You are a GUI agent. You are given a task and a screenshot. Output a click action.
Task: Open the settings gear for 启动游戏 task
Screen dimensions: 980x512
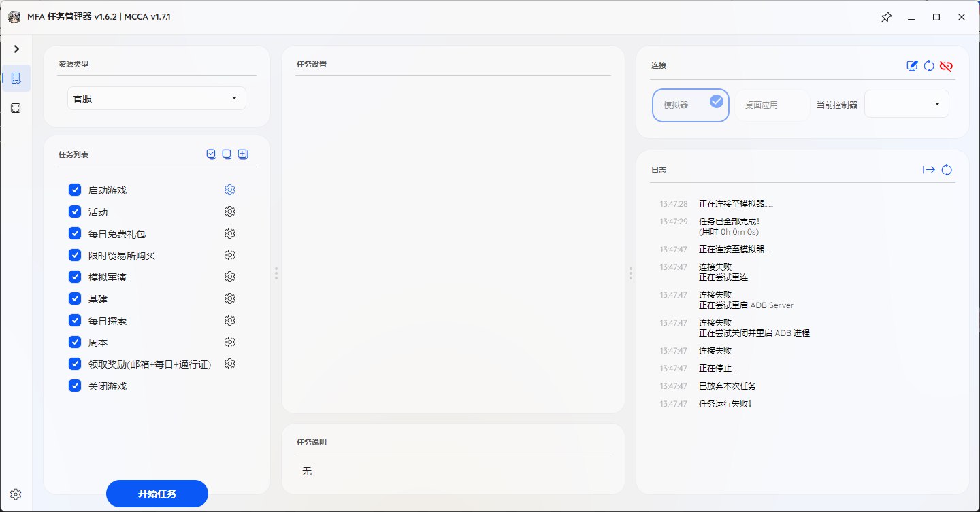[229, 190]
